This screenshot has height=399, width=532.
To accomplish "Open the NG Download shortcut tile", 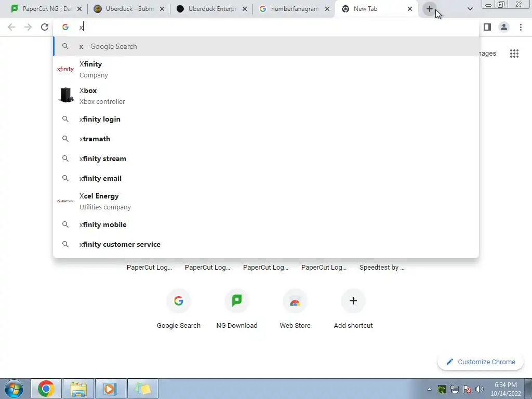I will click(x=237, y=310).
